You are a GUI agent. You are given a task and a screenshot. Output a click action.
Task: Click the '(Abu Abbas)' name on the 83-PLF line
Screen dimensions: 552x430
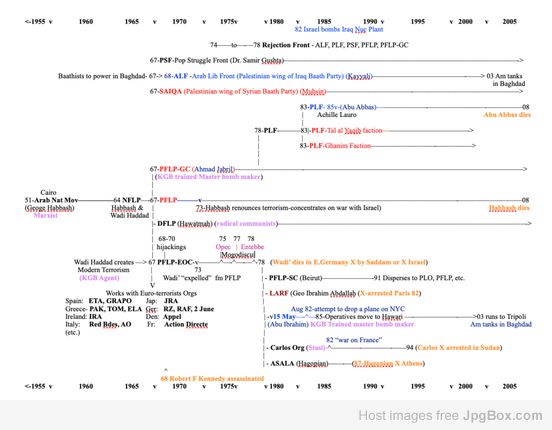coord(359,107)
